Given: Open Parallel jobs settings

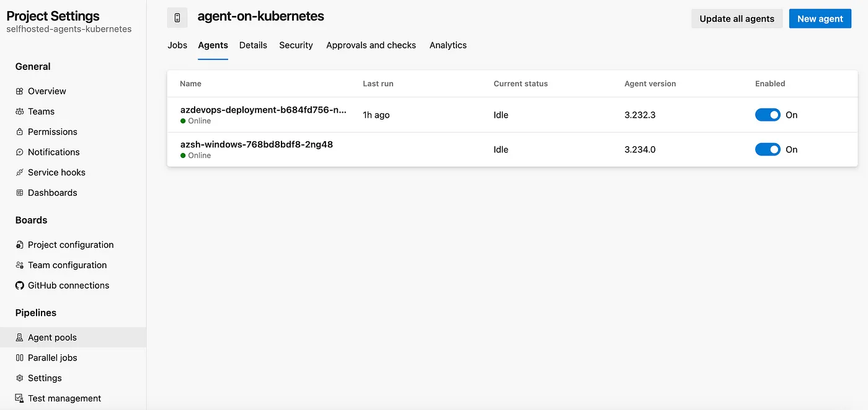Looking at the screenshot, I should (53, 359).
